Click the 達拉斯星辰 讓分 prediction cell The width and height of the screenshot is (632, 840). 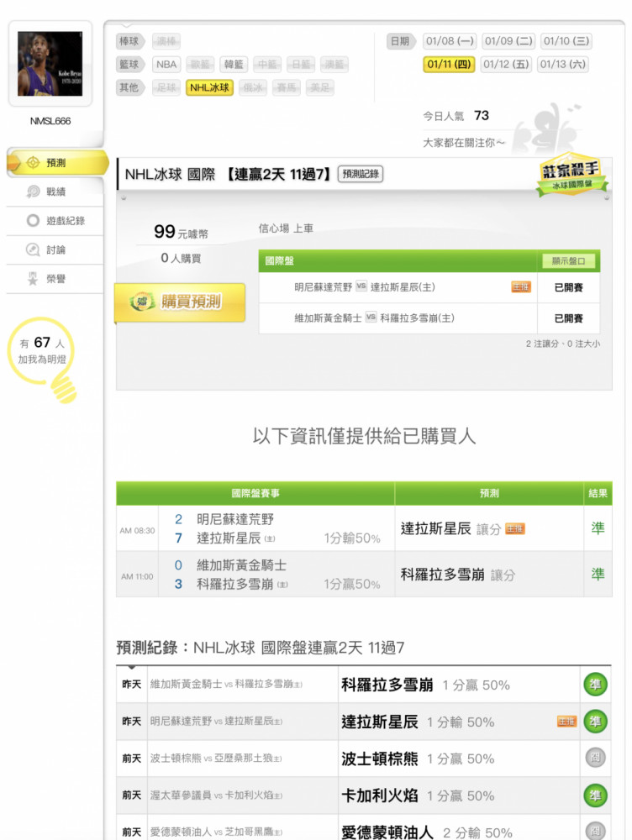point(489,528)
